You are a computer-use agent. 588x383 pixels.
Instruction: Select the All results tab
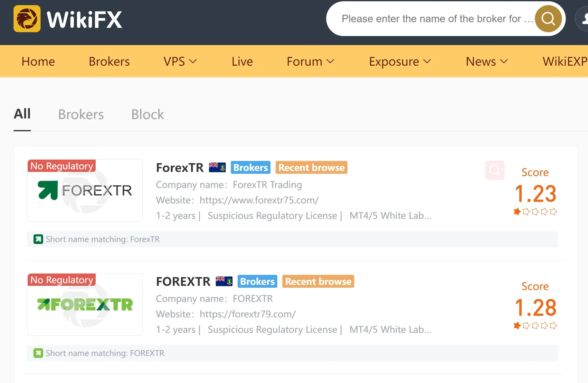coord(22,114)
